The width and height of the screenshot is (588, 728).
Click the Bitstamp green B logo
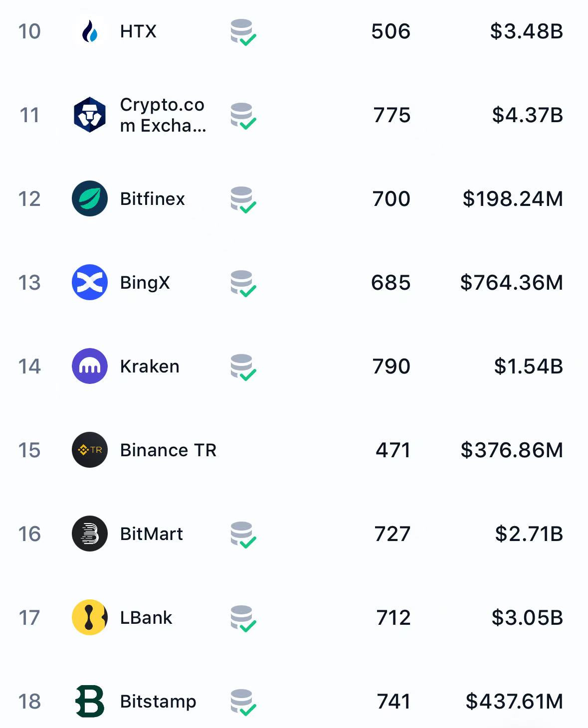[90, 701]
